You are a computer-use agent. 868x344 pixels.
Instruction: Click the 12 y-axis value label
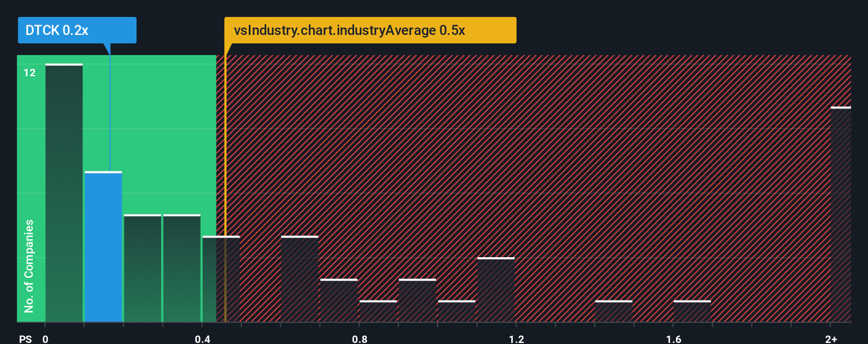(x=30, y=73)
